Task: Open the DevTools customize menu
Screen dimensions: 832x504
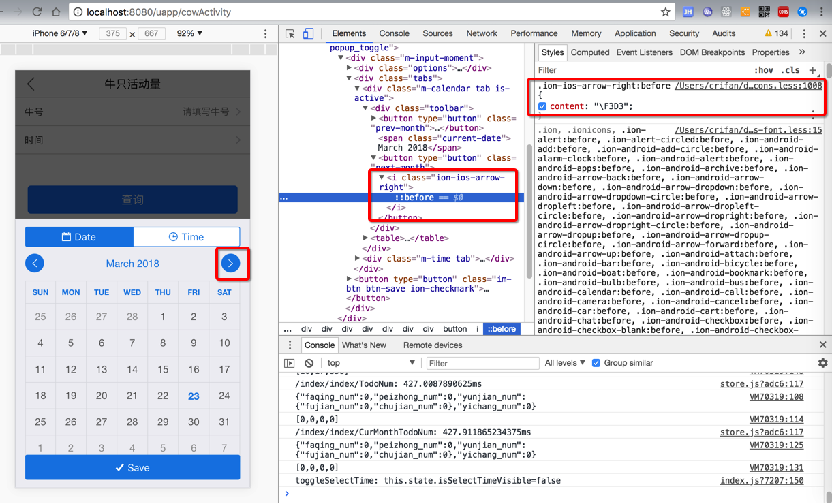Action: (804, 33)
